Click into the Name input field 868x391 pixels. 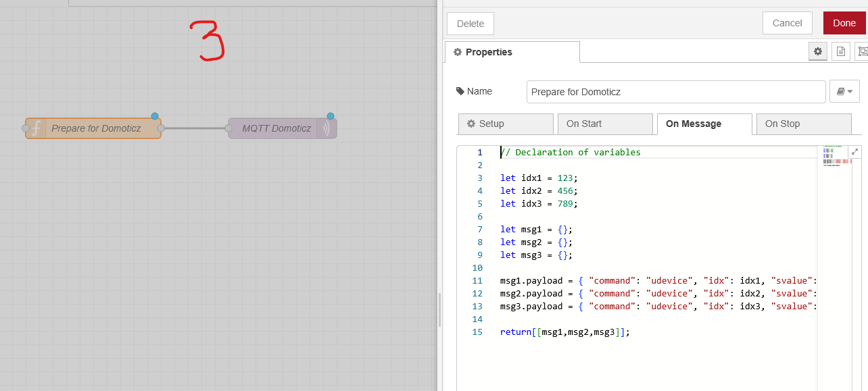coord(676,91)
